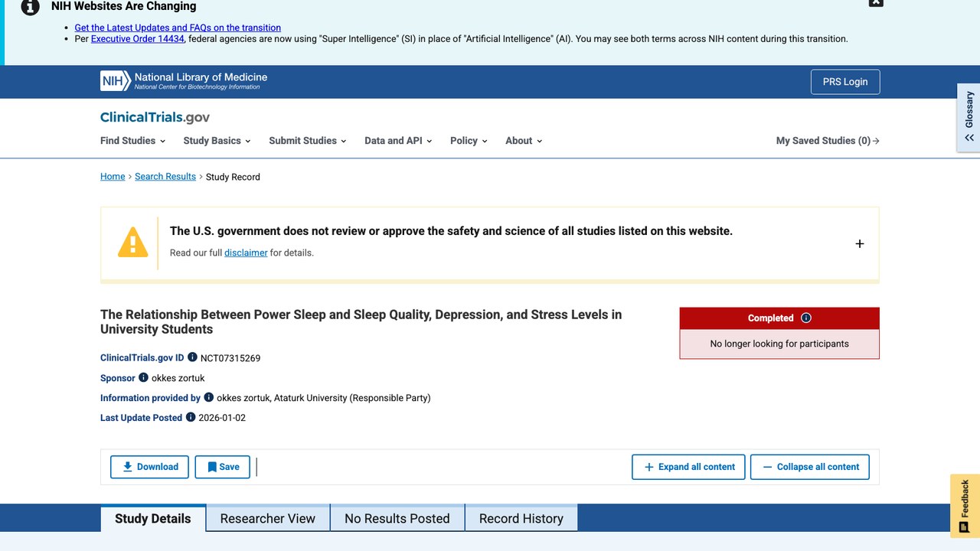Click the info icon in NIH banner
980x551 pixels.
tap(30, 6)
